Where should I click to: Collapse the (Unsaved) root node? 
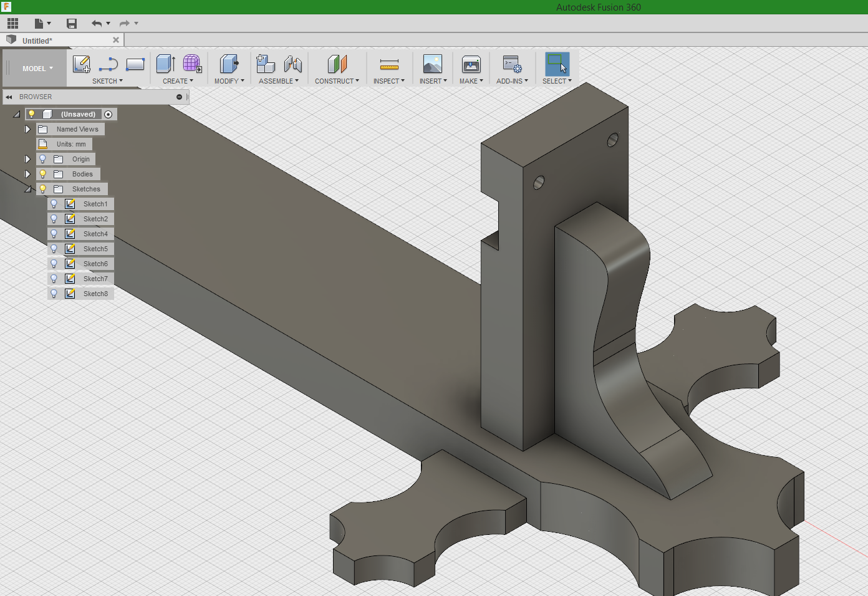click(17, 114)
